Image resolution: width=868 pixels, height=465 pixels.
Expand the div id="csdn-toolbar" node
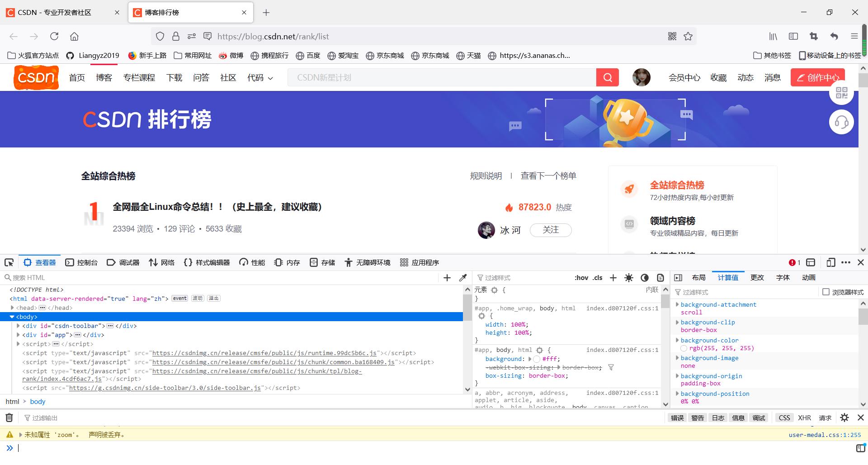click(18, 326)
